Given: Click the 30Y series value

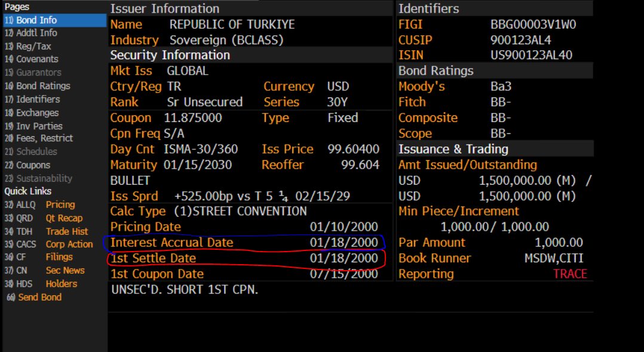Looking at the screenshot, I should tap(337, 102).
